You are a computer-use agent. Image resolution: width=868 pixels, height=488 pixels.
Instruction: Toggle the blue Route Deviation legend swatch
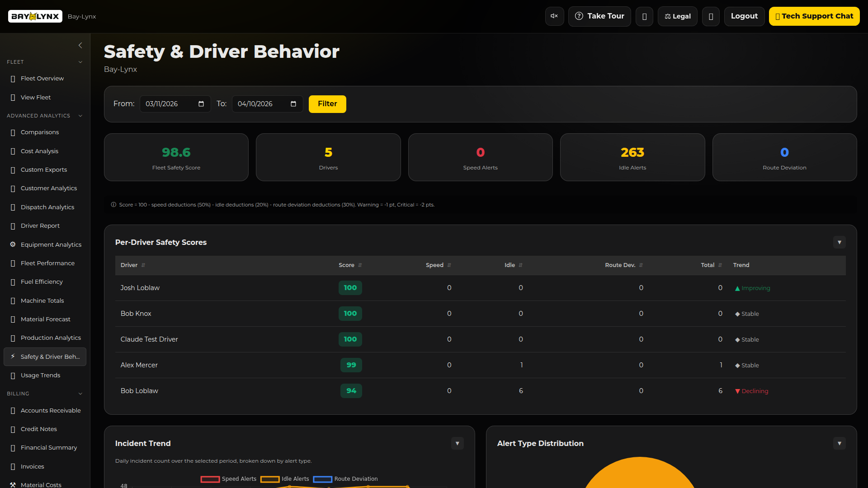[x=323, y=479]
